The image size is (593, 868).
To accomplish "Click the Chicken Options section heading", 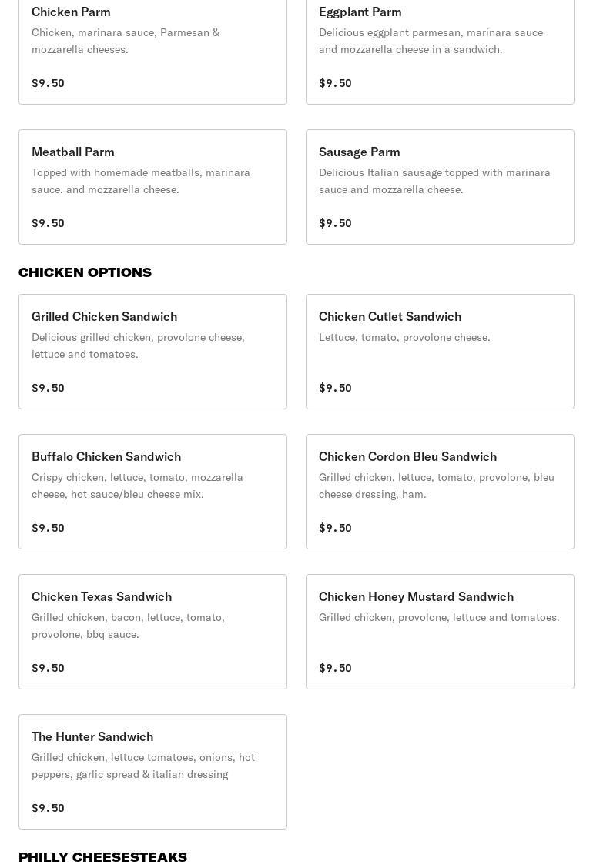I will coord(85,272).
